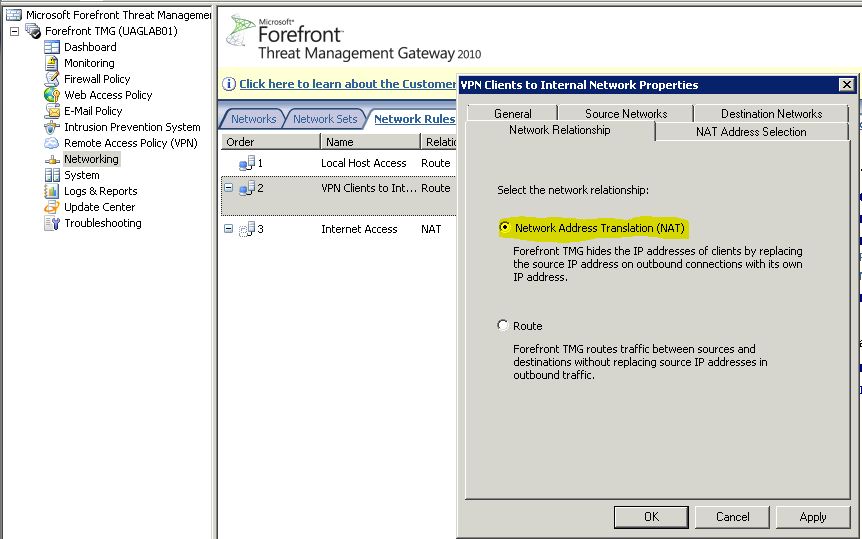Viewport: 862px width, 539px height.
Task: Open the General tab in properties dialog
Action: [x=512, y=113]
